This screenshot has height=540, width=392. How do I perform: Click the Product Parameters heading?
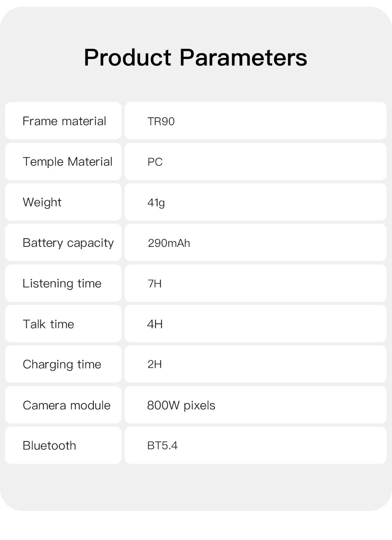pos(195,57)
